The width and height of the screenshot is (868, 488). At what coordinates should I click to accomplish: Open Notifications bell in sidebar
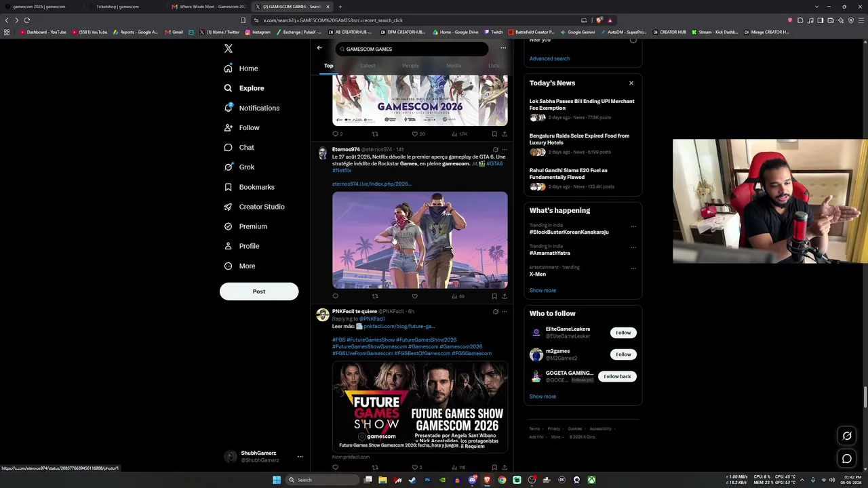point(252,108)
